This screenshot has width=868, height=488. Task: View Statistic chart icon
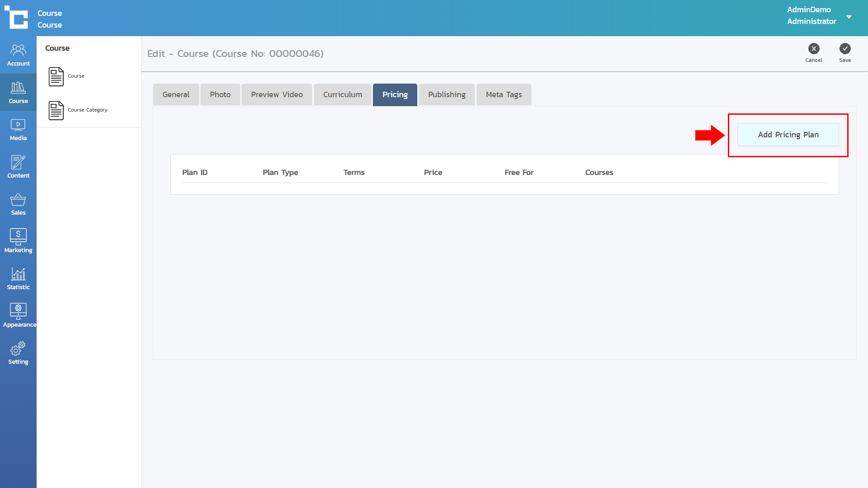pyautogui.click(x=18, y=278)
